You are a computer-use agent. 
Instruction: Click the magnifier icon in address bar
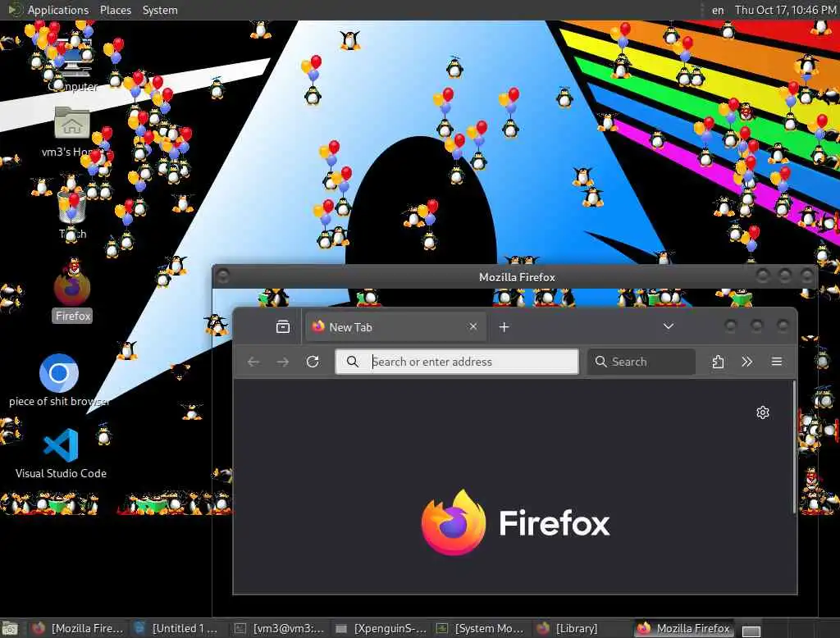(x=352, y=362)
